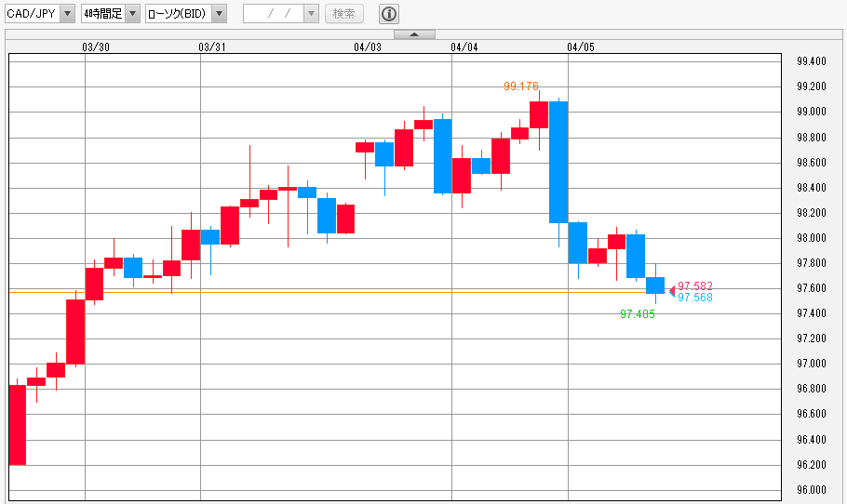The image size is (847, 504).
Task: Open the 4時間足 timeframe dropdown
Action: point(110,14)
